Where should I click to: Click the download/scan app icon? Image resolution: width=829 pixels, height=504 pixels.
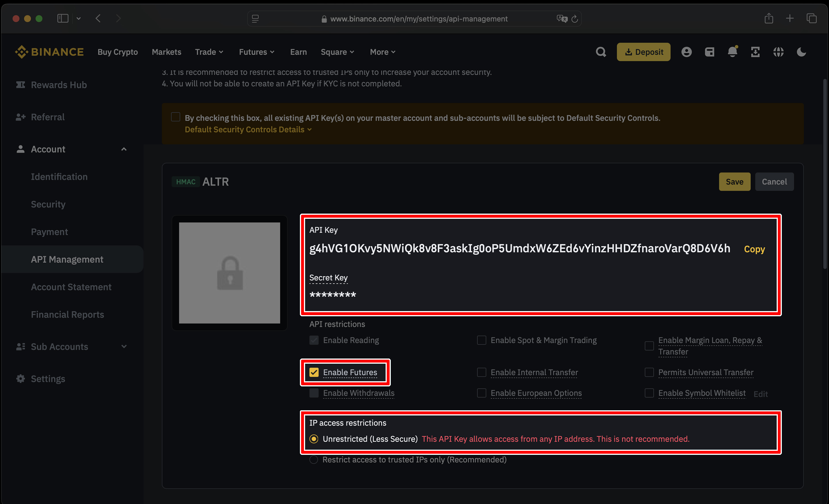pos(755,52)
